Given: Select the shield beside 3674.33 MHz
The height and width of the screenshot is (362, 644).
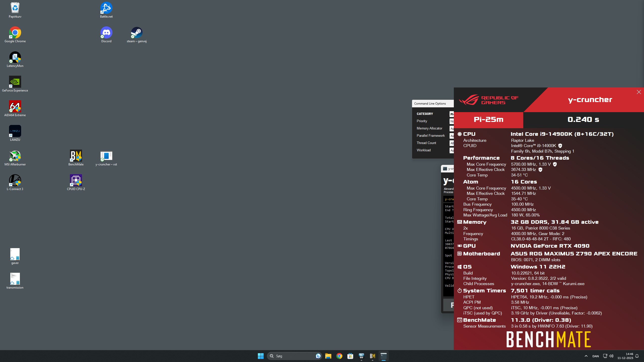Looking at the screenshot, I should click(540, 170).
